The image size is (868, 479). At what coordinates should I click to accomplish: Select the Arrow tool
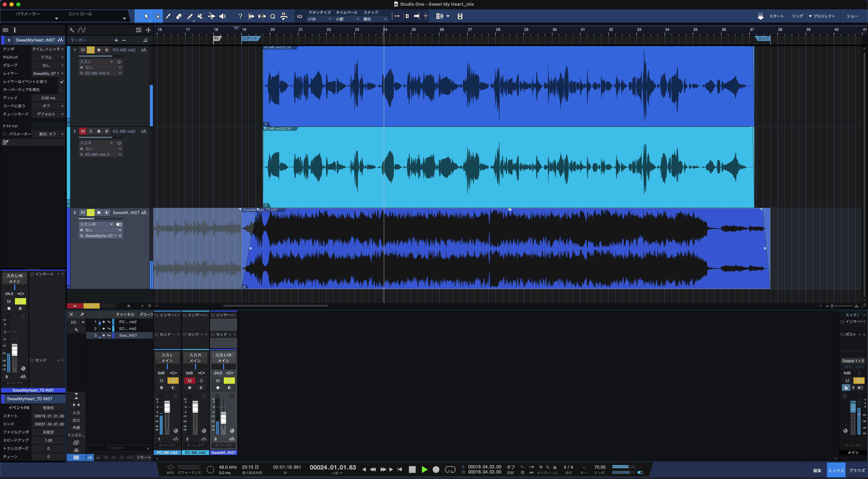pyautogui.click(x=146, y=16)
